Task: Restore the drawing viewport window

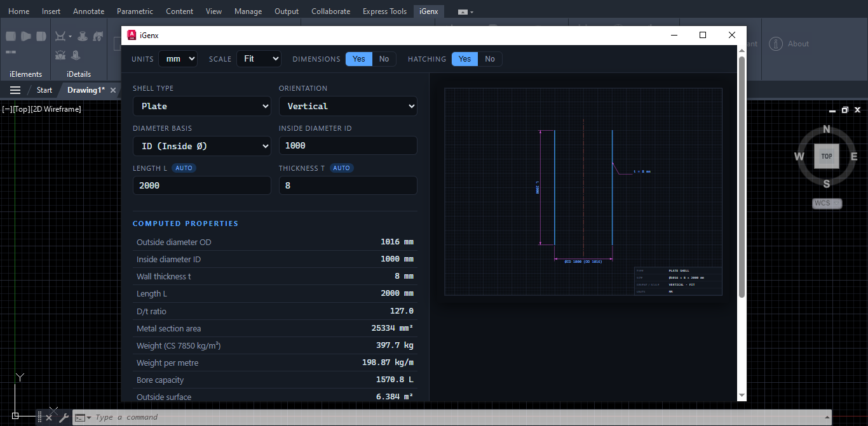Action: 845,110
